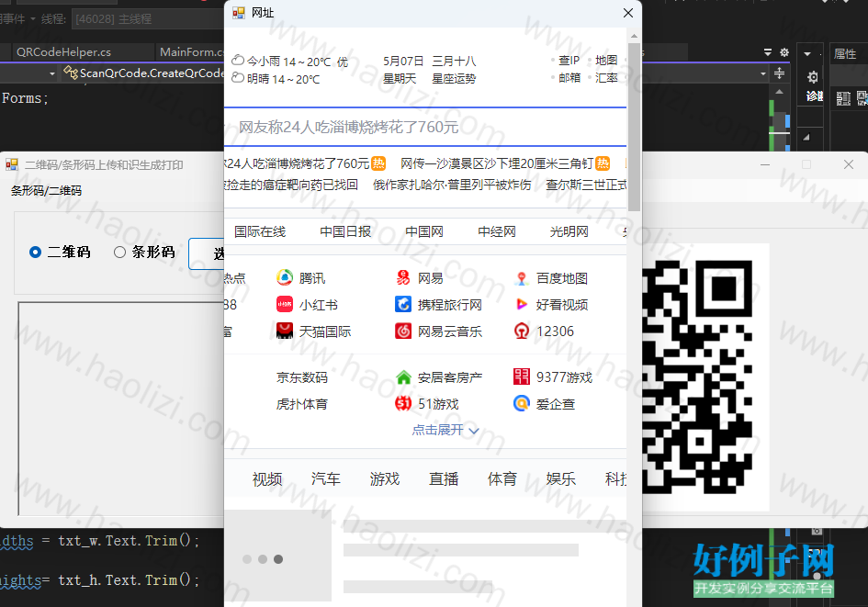This screenshot has height=607, width=868.
Task: Click the 虎扑体育 link
Action: click(302, 404)
